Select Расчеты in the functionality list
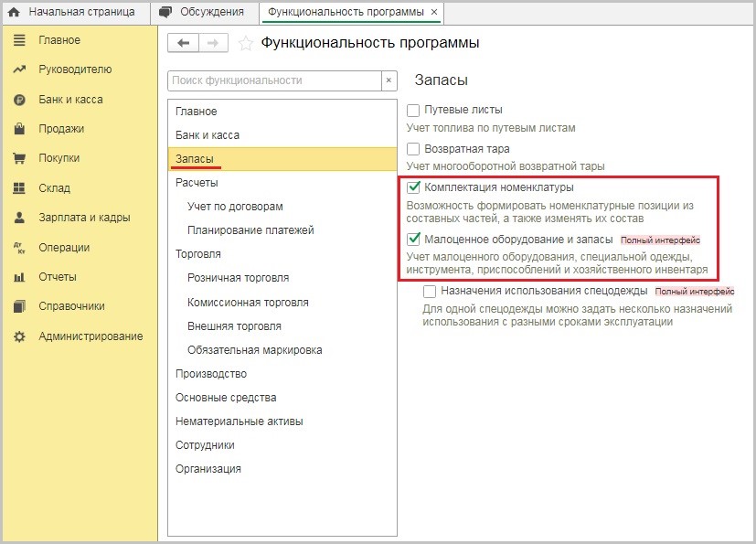Screen dimensions: 756x544 click(x=282, y=183)
